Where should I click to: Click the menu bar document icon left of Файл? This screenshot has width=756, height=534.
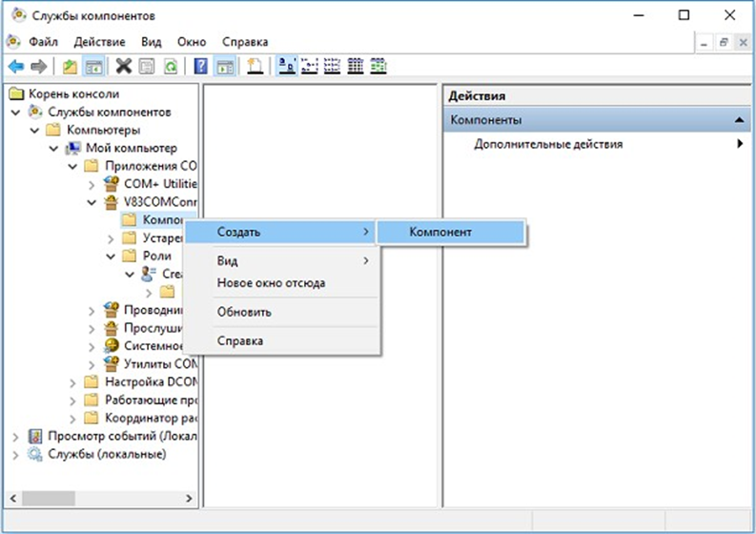point(13,42)
